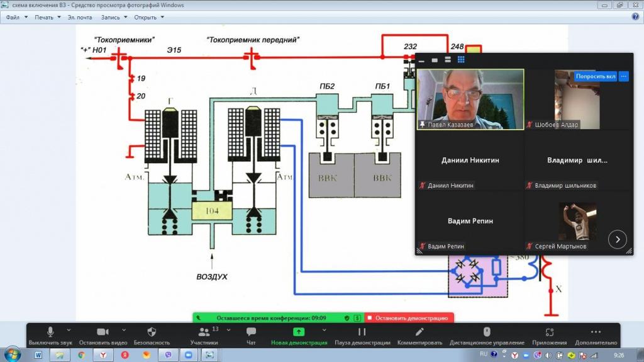Click the volume speaker icon in system tray
The height and width of the screenshot is (362, 644).
[548, 356]
